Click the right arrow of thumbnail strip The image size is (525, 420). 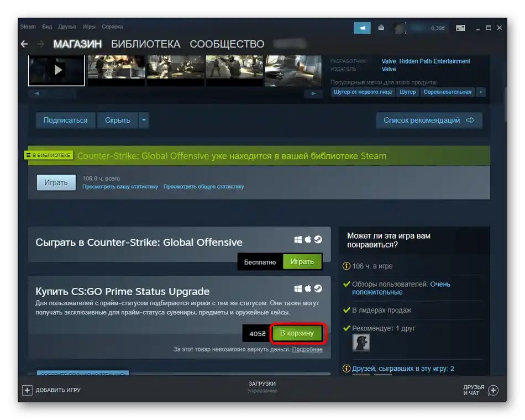point(313,93)
